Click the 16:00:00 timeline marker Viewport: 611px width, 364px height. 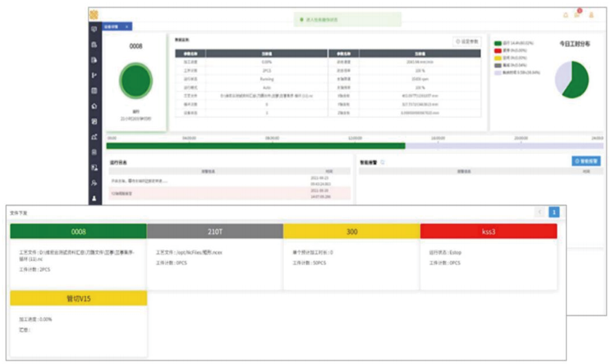coord(438,138)
